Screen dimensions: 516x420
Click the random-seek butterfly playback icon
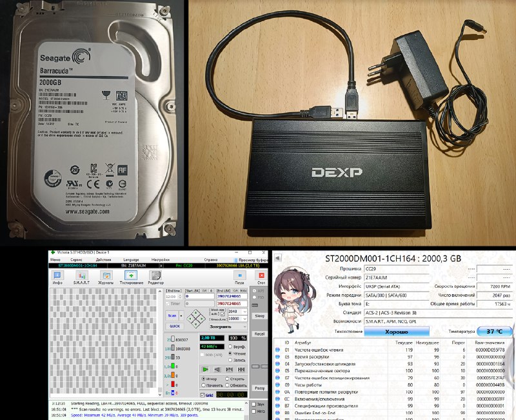coord(229,370)
